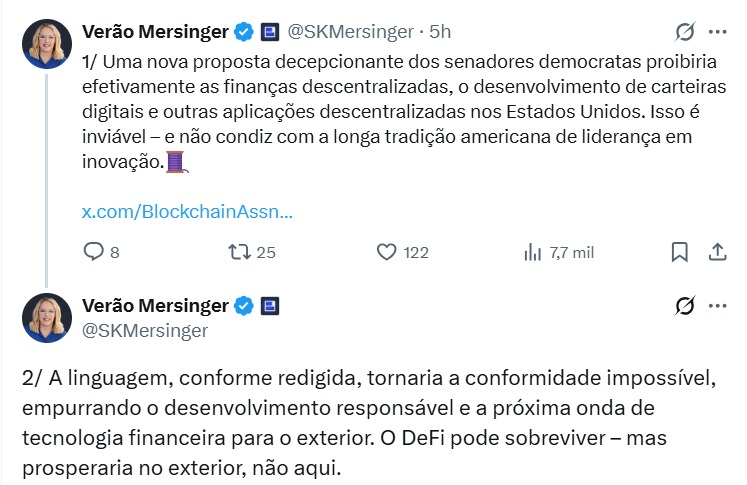The height and width of the screenshot is (485, 747).
Task: Like the tweet with 122 likes
Action: tap(387, 252)
